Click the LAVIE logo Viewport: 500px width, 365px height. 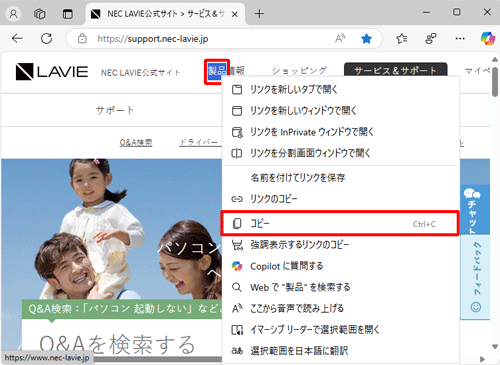click(52, 72)
